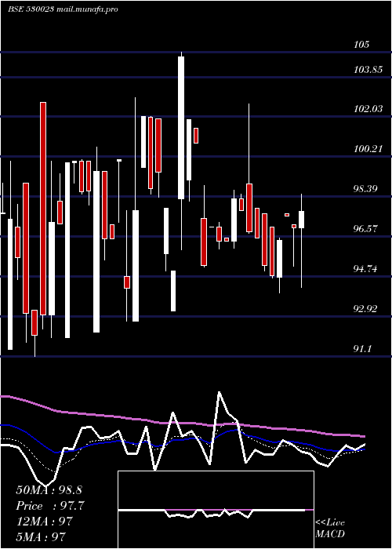Click the 91.1 price axis label
The image size is (392, 549).
click(x=362, y=349)
